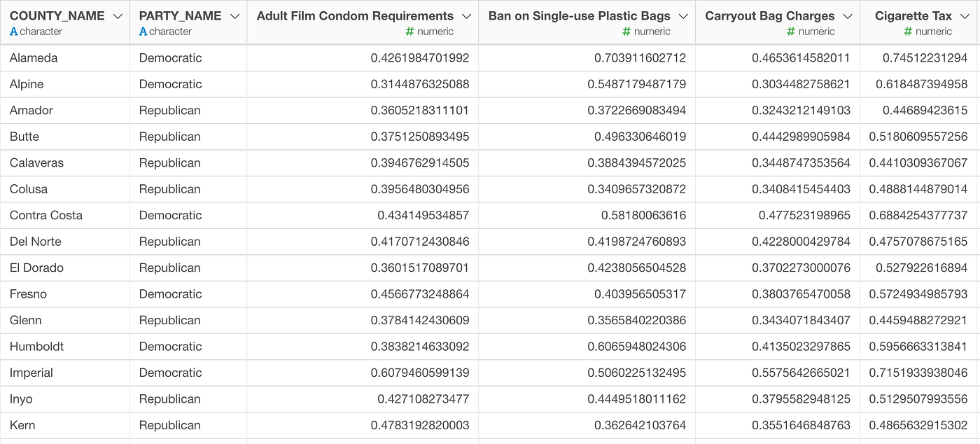Click the Contra Costa county cell
Viewport: 980px width, 444px height.
coord(46,215)
